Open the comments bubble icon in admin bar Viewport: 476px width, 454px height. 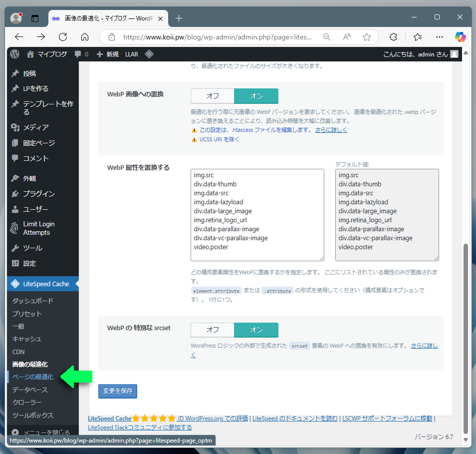(78, 54)
